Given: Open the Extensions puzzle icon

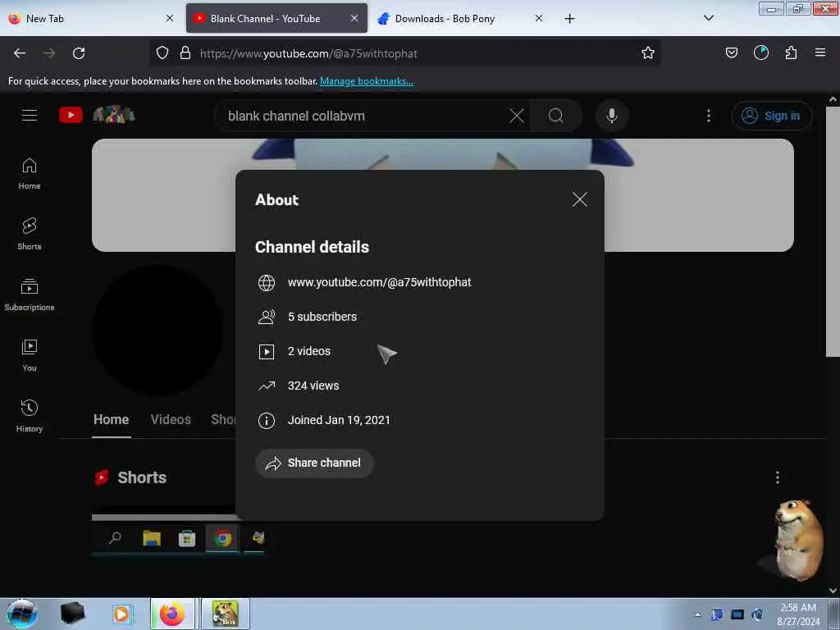Looking at the screenshot, I should 791,52.
